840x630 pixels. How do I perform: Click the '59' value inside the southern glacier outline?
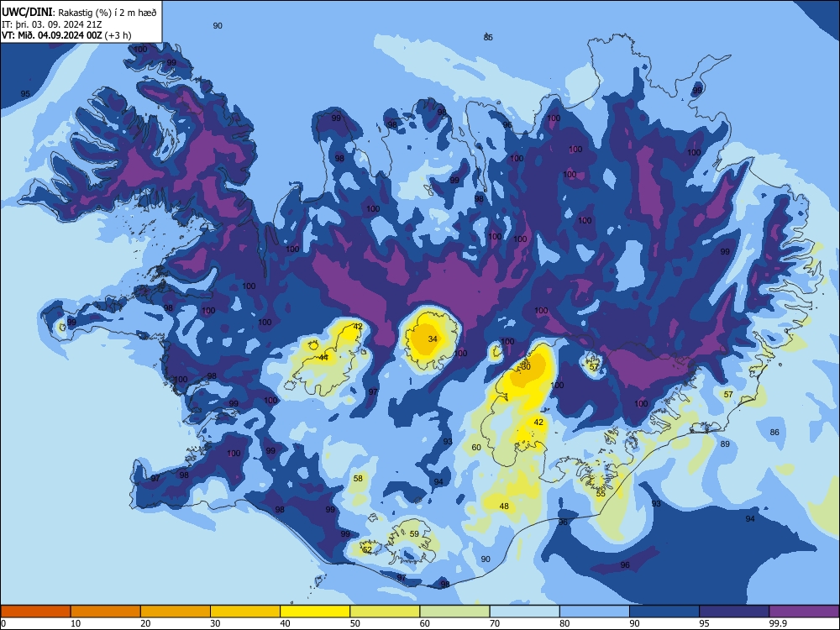click(x=414, y=533)
